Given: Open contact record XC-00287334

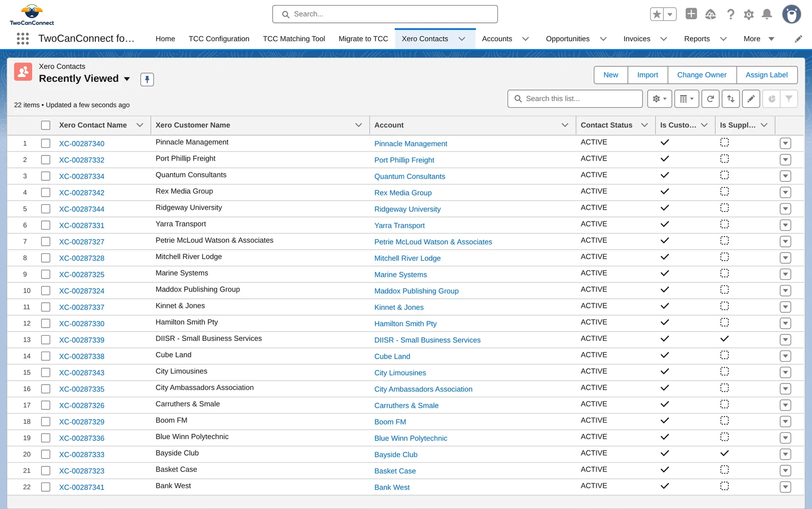Looking at the screenshot, I should (x=82, y=176).
